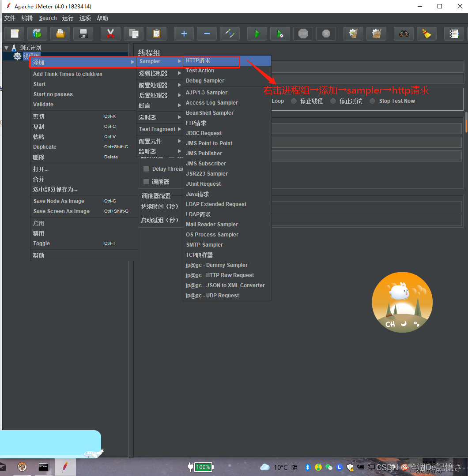Select the 停止测试 radio button

coord(333,101)
